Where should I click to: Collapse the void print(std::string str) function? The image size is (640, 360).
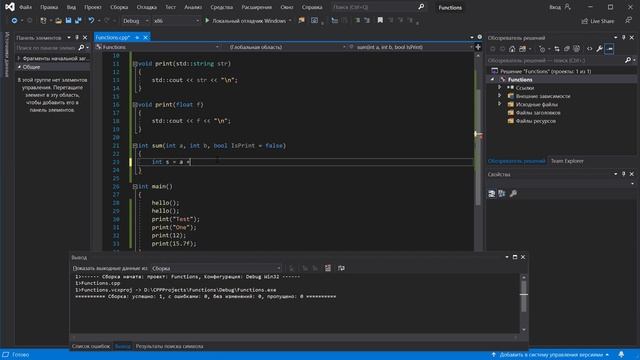coord(135,64)
